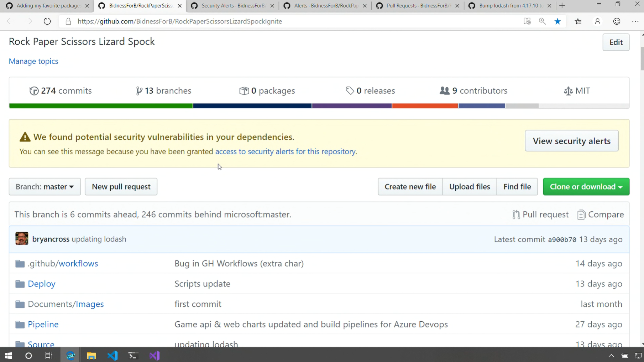Open the browser Settings and more menu

tap(635, 21)
